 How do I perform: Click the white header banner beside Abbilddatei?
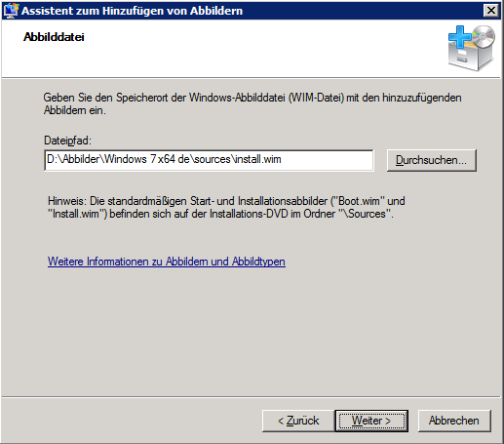pos(260,49)
